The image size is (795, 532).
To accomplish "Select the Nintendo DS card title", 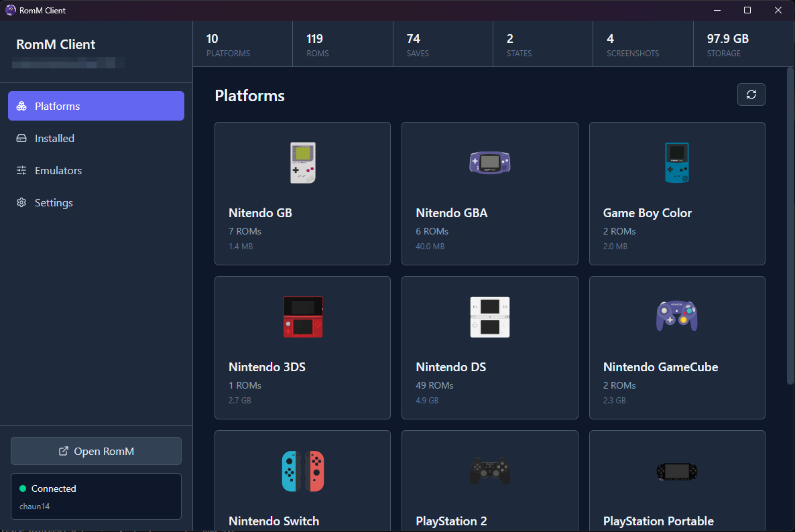I will tap(450, 367).
